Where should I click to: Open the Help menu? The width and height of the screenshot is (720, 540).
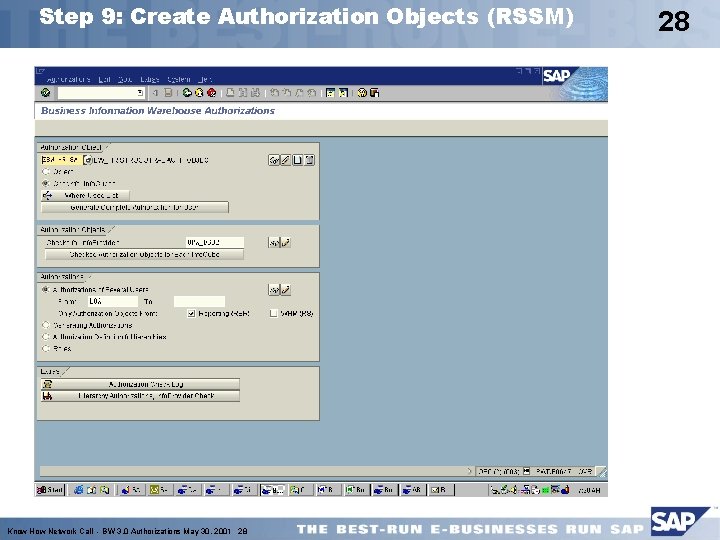click(x=205, y=79)
